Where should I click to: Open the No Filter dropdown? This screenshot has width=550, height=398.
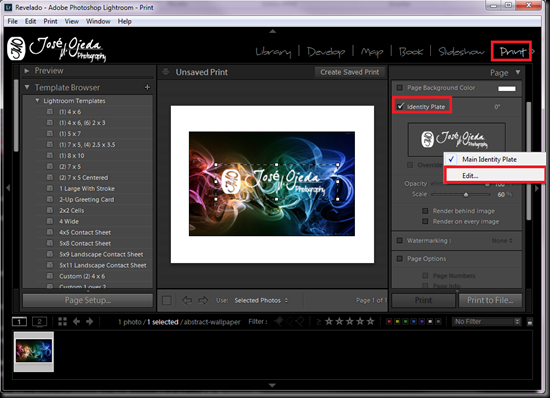click(487, 322)
